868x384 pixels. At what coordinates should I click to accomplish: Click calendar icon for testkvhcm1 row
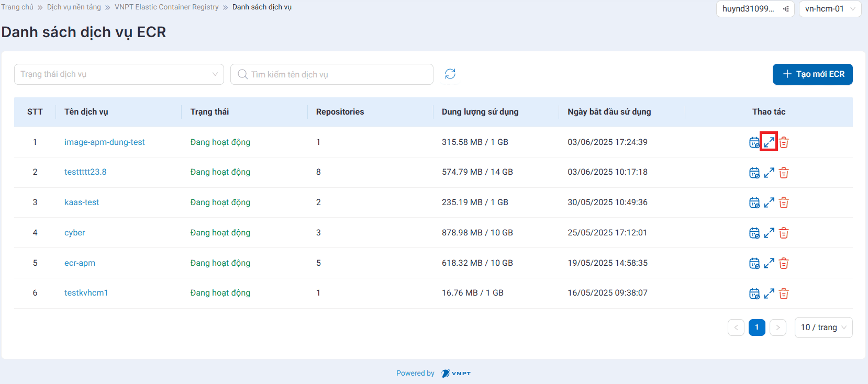754,293
